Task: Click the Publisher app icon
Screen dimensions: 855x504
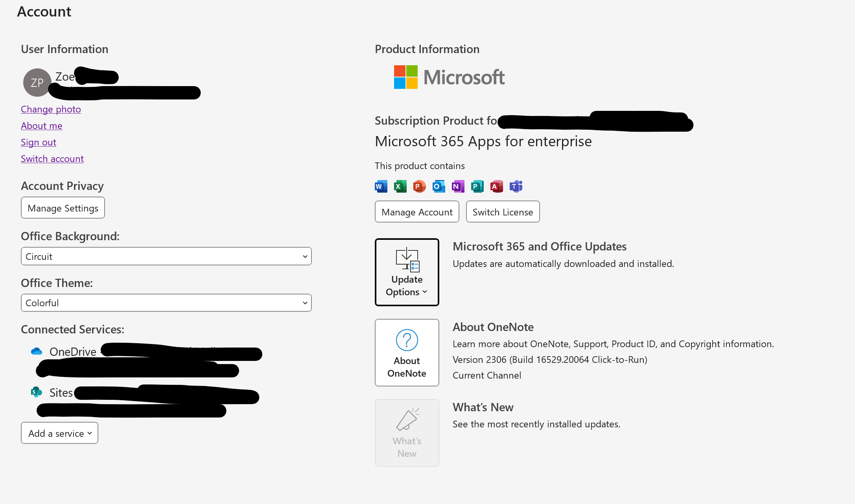Action: 477,186
